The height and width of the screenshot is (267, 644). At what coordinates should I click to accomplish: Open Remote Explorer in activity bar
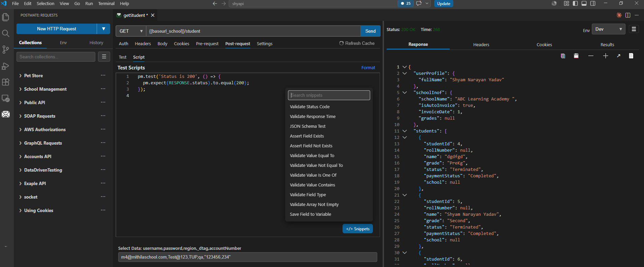tap(6, 98)
